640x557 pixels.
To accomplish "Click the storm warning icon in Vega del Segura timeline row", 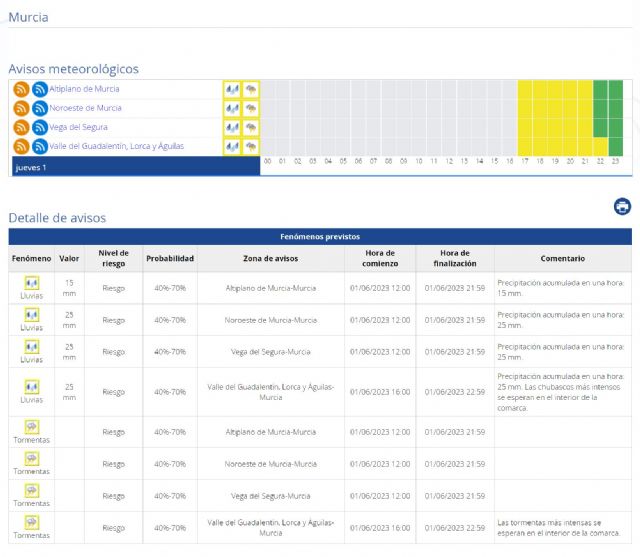I will click(251, 127).
